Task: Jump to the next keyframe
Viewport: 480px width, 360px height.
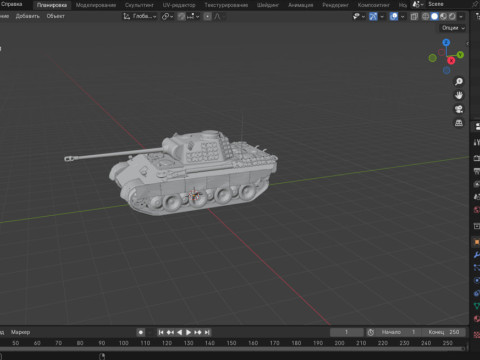Action: click(198, 332)
